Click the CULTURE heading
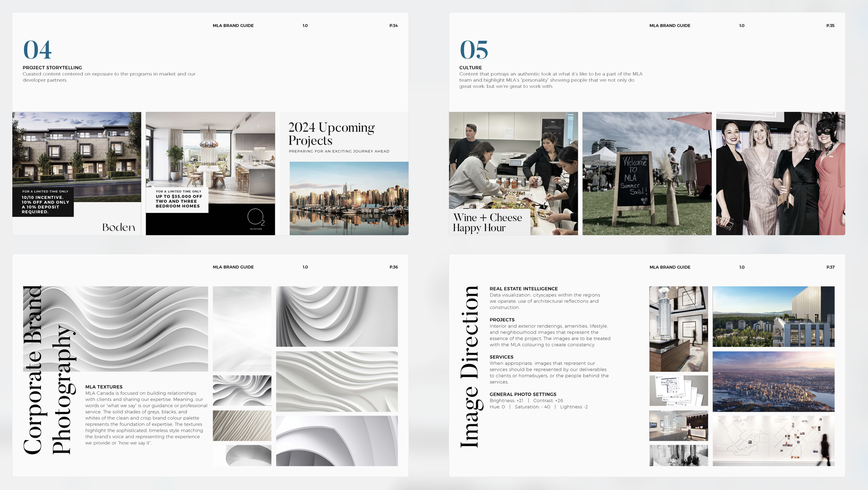868x490 pixels. point(470,68)
